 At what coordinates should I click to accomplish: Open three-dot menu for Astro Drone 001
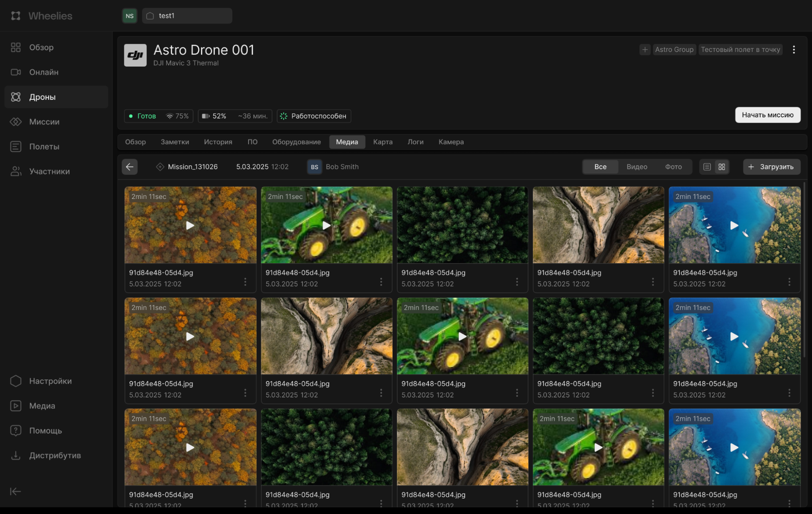(794, 50)
